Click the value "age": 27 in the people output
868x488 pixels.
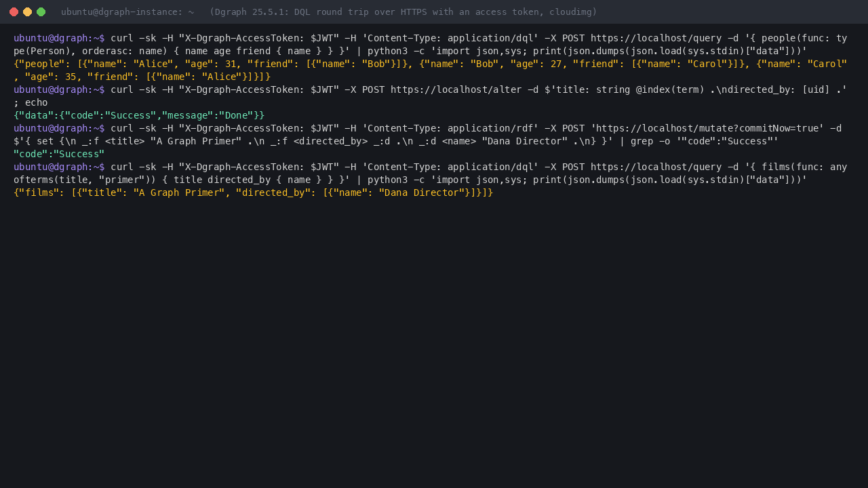[536, 64]
